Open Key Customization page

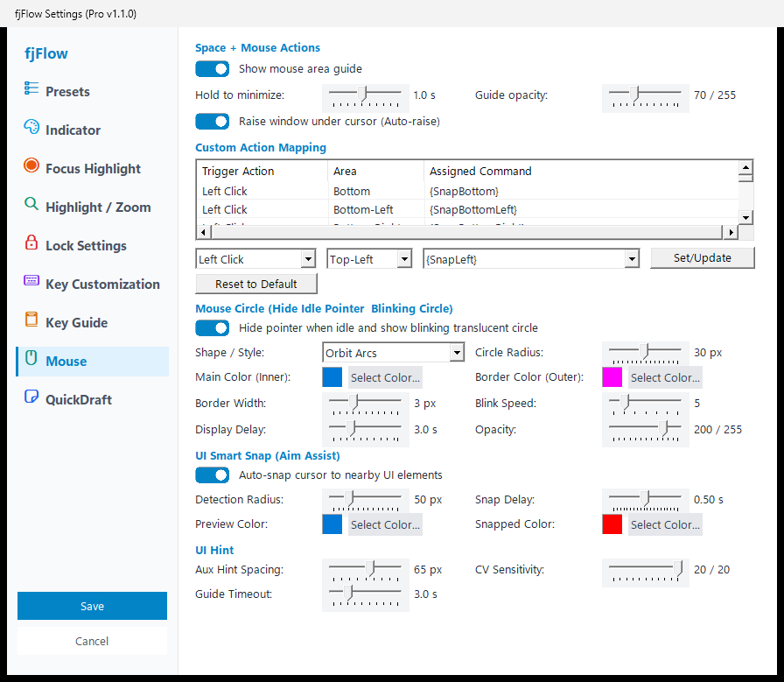[x=93, y=285]
